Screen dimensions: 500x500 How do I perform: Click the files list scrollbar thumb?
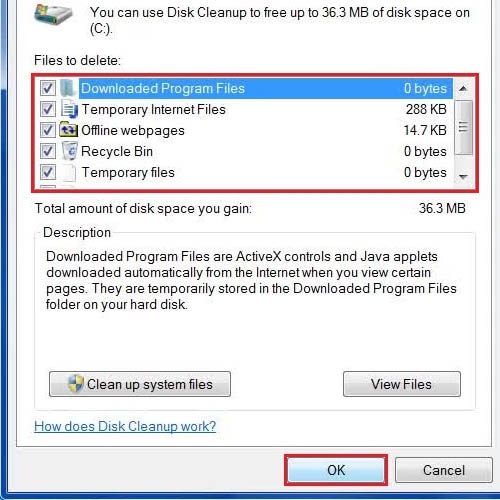tap(463, 128)
